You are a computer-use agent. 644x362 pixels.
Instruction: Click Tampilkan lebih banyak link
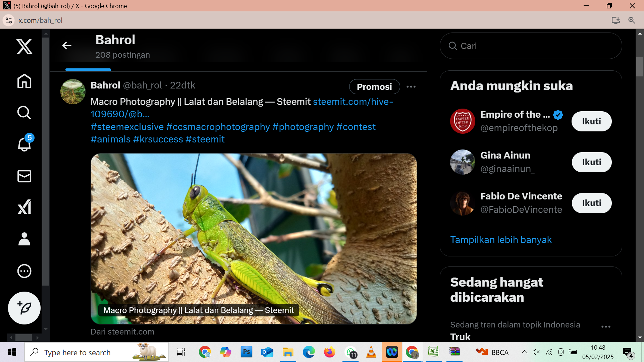(x=501, y=240)
